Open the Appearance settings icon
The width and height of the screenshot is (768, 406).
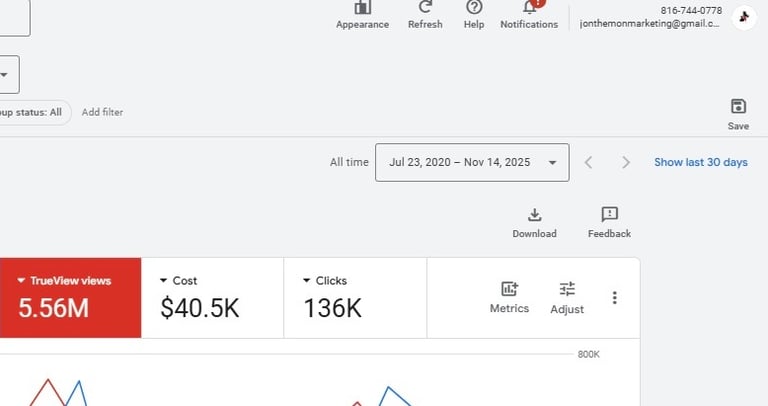tap(362, 9)
